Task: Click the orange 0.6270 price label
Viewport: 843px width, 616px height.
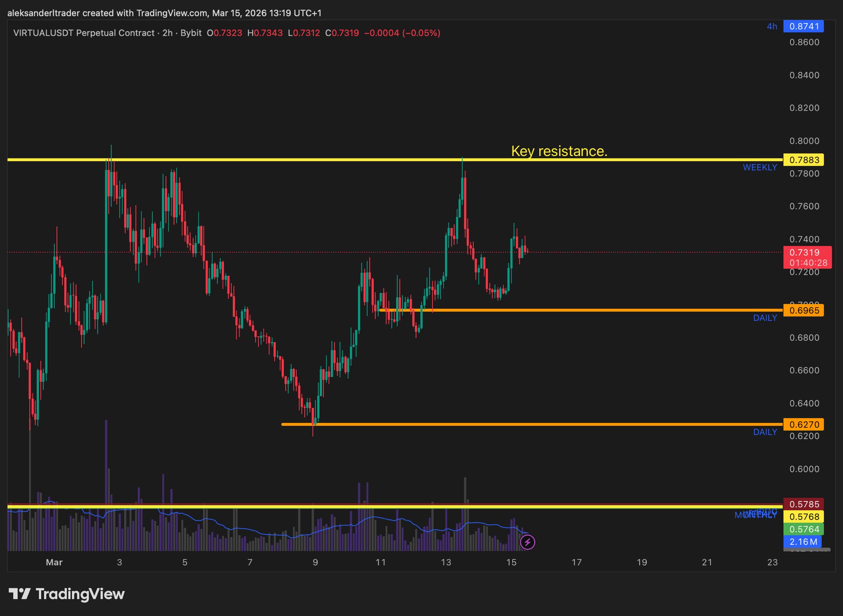Action: (803, 424)
